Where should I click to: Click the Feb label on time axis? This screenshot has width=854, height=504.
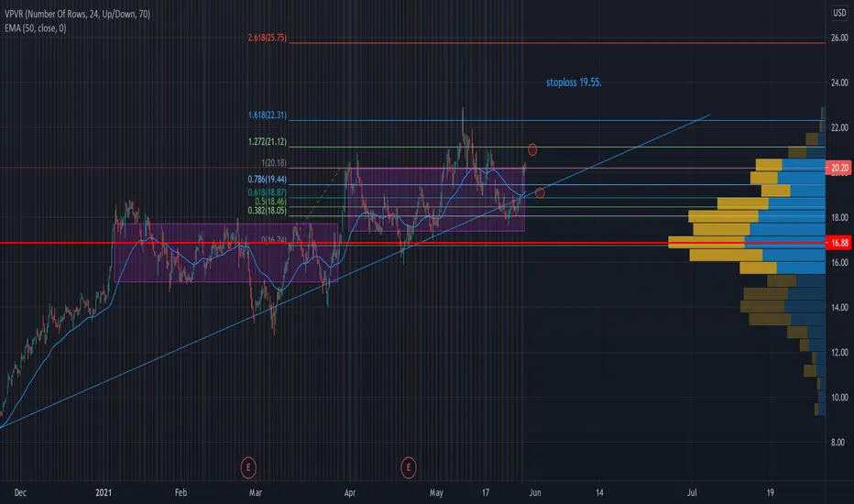point(181,493)
